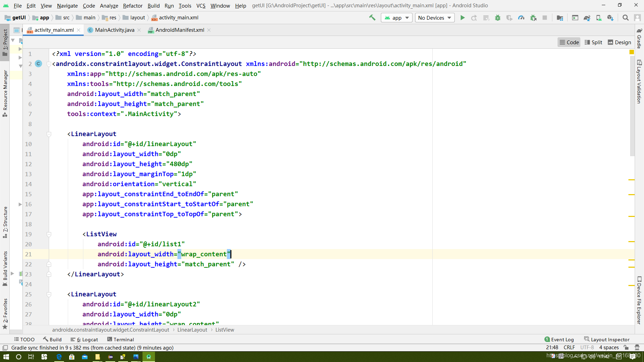Open the Terminal tool window

(120, 339)
